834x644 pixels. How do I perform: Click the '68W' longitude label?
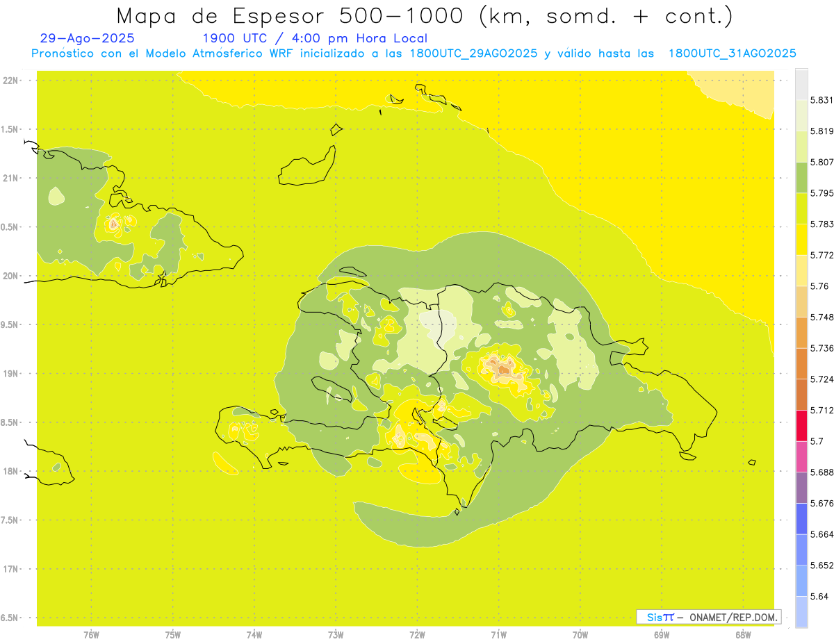click(x=743, y=635)
